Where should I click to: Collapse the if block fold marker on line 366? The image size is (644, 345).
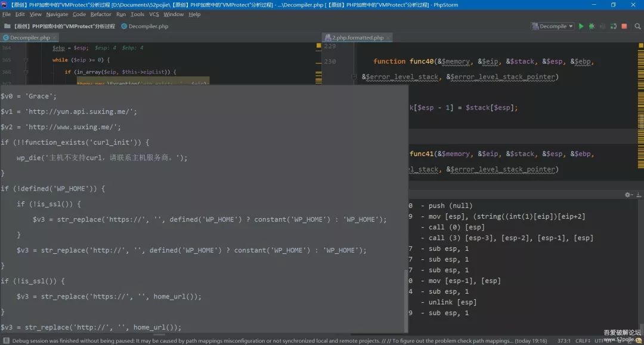tap(26, 72)
